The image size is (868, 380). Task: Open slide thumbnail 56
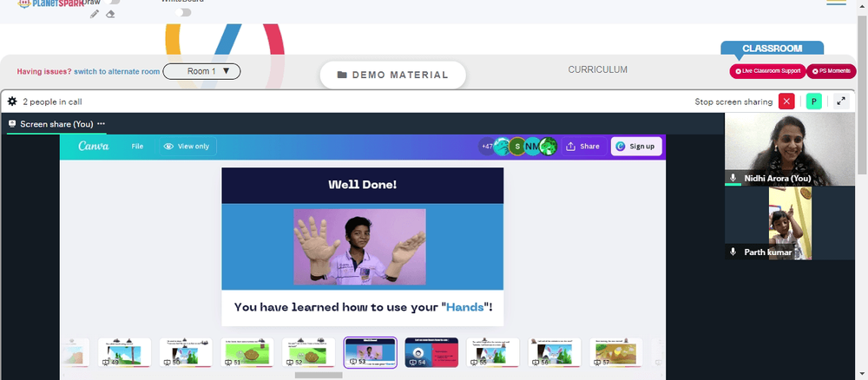[x=554, y=352]
